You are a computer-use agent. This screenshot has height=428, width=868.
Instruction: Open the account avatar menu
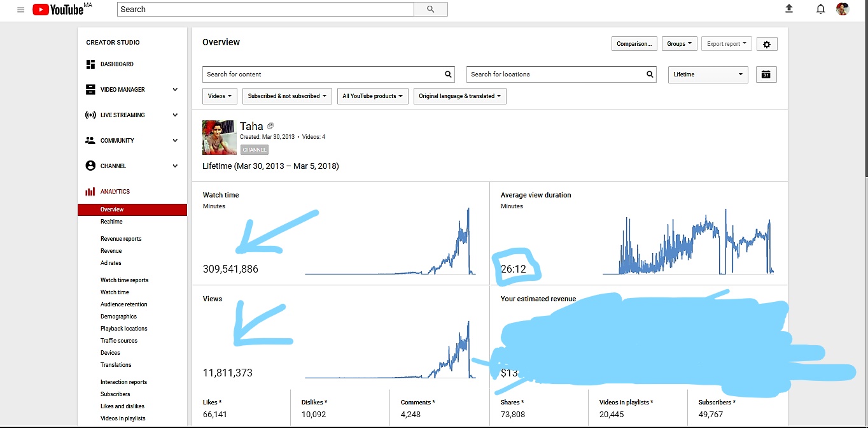(843, 9)
